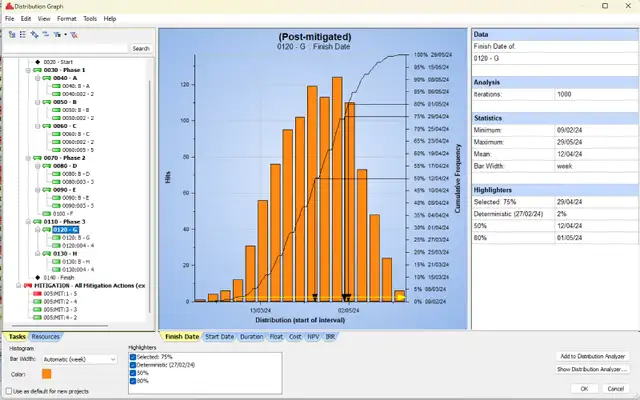Open the Format menu
Screen dimensions: 640x400
(x=66, y=18)
